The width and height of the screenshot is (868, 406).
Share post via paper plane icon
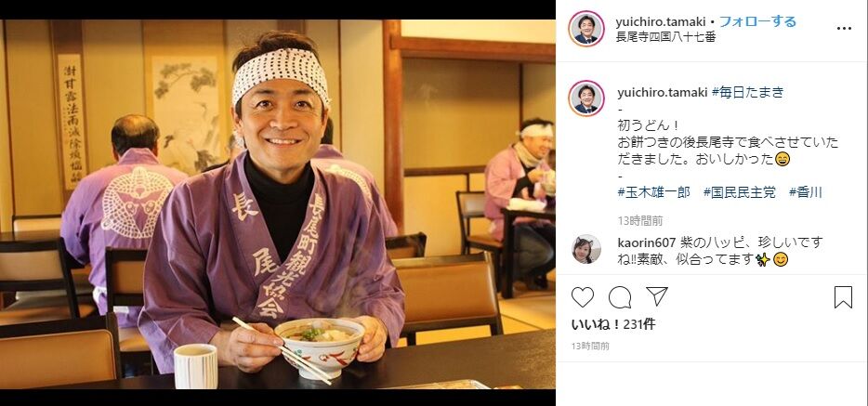pos(657,296)
